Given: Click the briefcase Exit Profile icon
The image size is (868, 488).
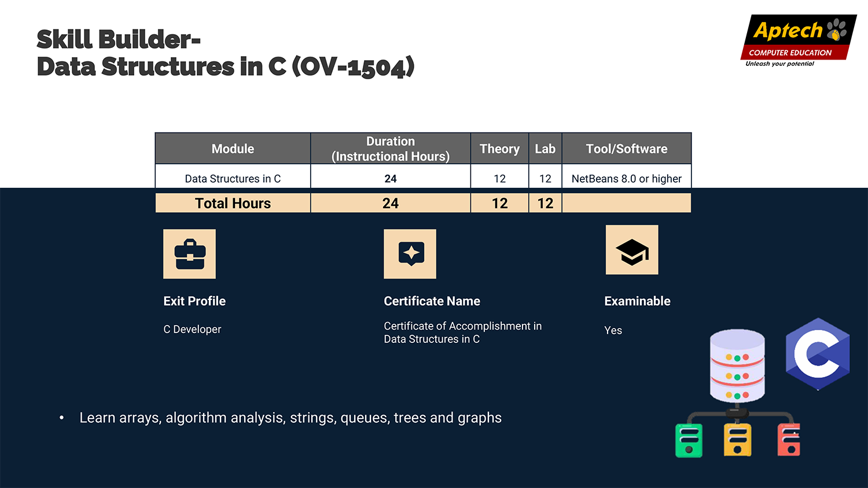Looking at the screenshot, I should pos(189,254).
